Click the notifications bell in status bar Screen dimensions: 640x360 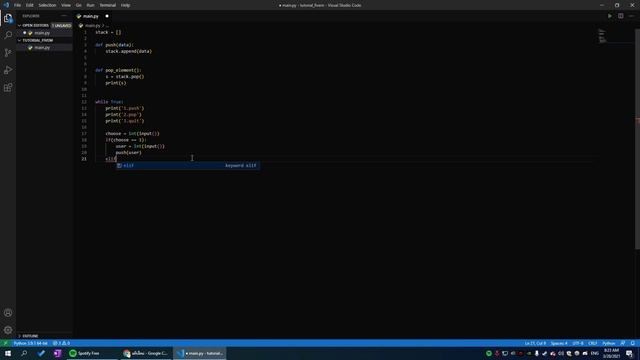[633, 343]
